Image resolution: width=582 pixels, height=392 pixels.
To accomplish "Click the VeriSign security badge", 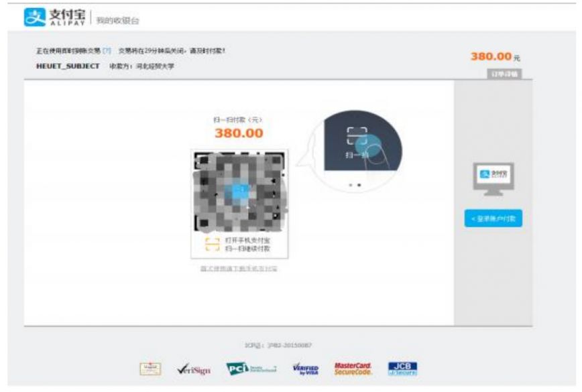I will 193,369.
